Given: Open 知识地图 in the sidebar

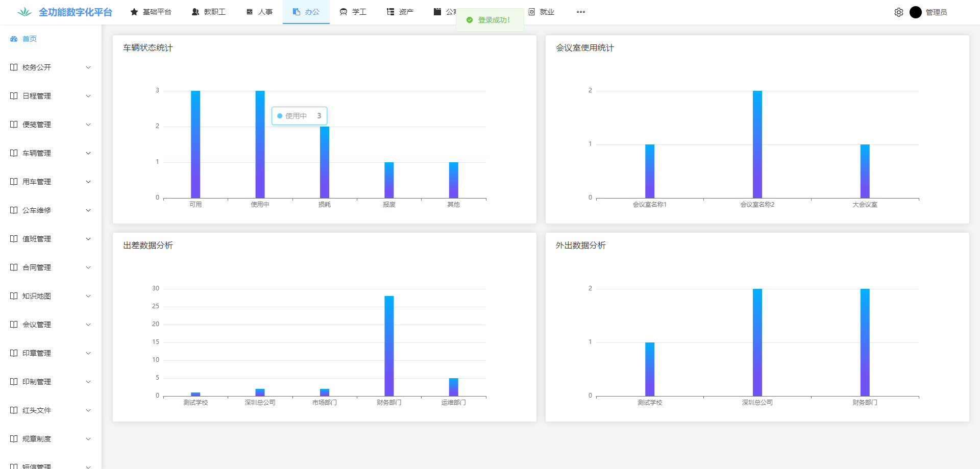Looking at the screenshot, I should click(x=37, y=296).
